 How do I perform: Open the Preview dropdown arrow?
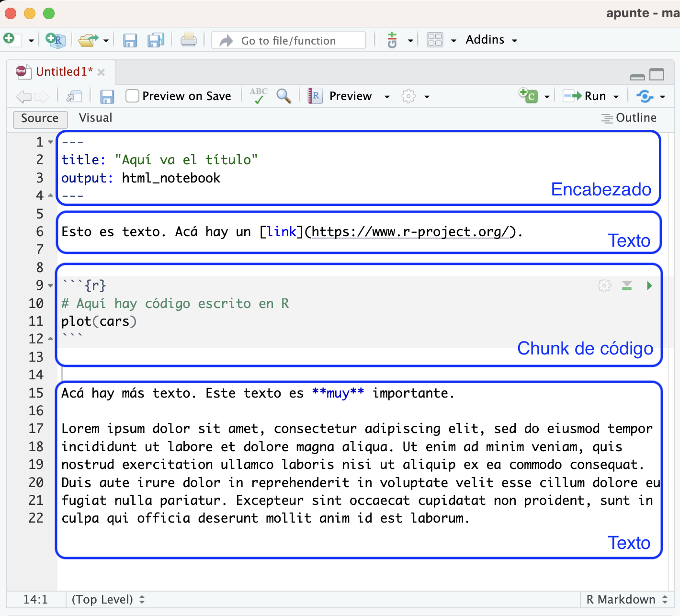387,96
